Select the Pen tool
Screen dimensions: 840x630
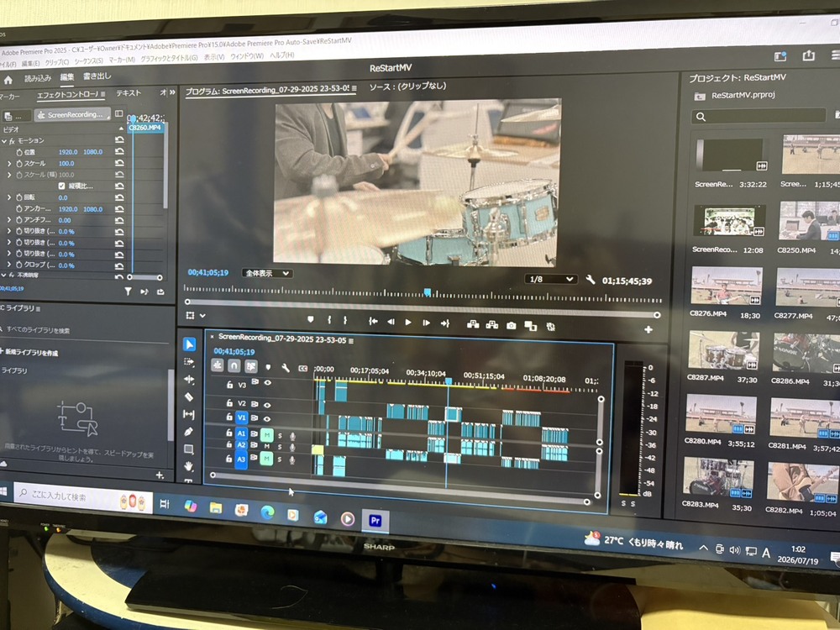click(x=188, y=432)
